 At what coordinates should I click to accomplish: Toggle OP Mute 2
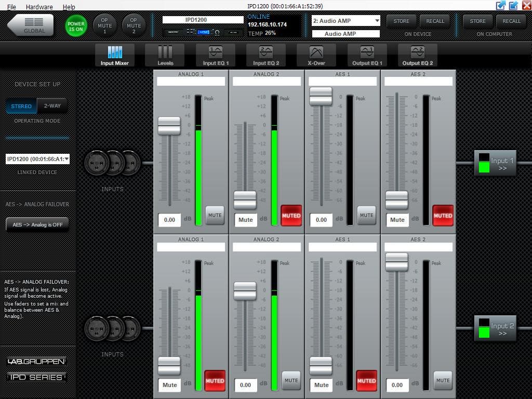click(134, 26)
